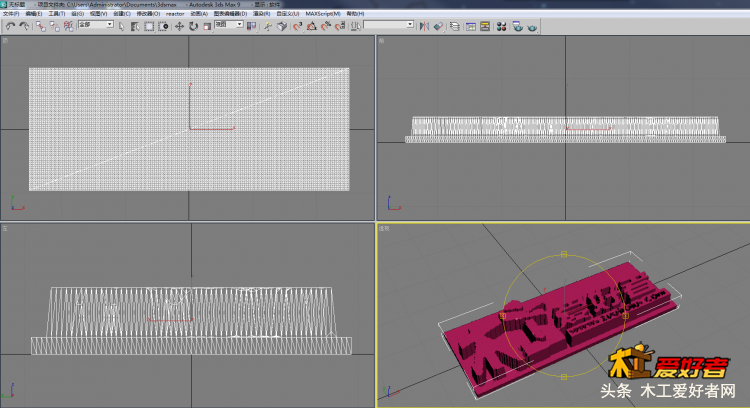750x408 pixels.
Task: Click the 顶 top viewport label
Action: [x=5, y=41]
